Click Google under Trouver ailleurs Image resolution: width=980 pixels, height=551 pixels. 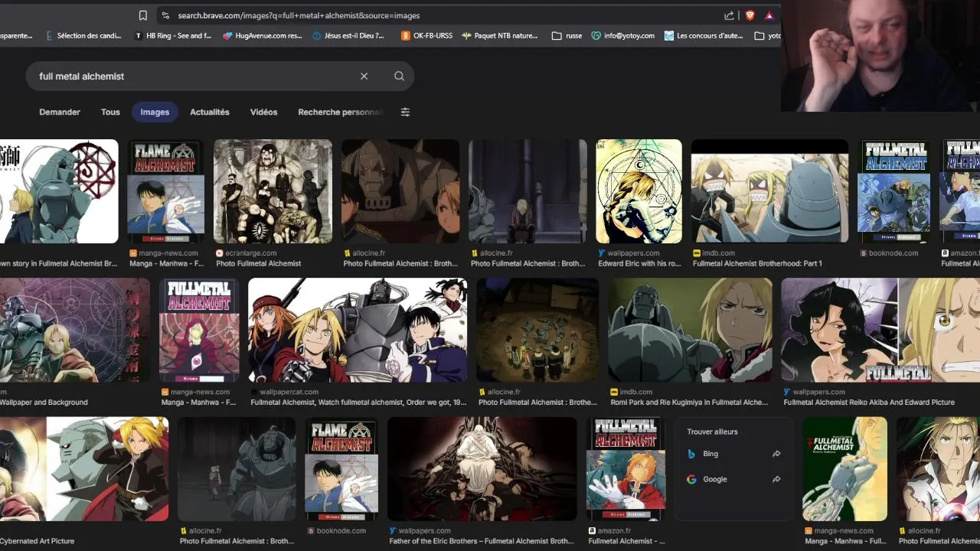(x=715, y=479)
